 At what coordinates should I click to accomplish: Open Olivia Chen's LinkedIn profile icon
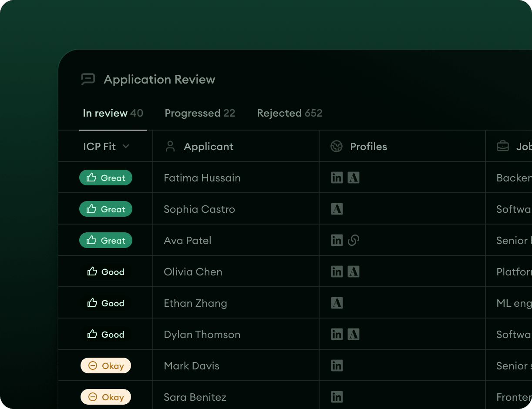click(x=337, y=272)
